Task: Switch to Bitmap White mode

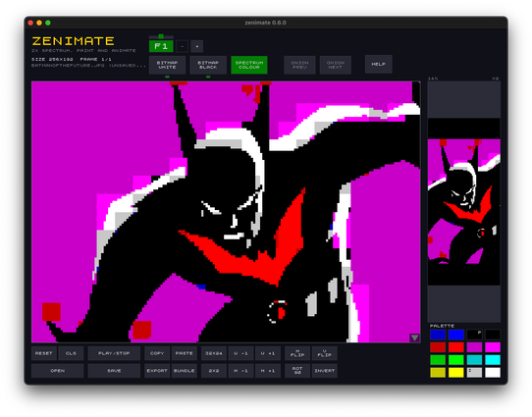Action: click(x=167, y=65)
